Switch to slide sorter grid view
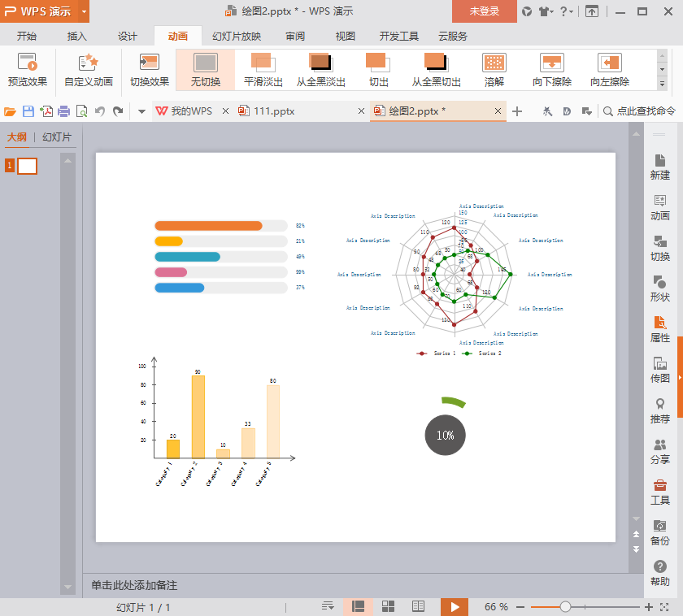Viewport: 683px width, 616px height. [x=388, y=606]
